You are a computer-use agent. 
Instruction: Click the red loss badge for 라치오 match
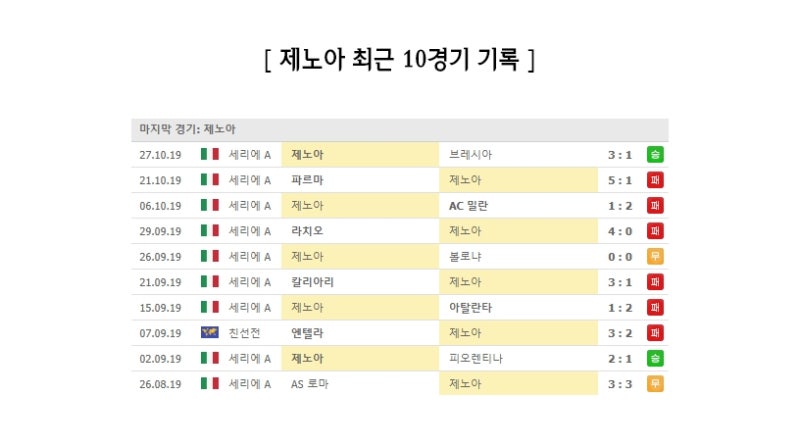(x=655, y=231)
